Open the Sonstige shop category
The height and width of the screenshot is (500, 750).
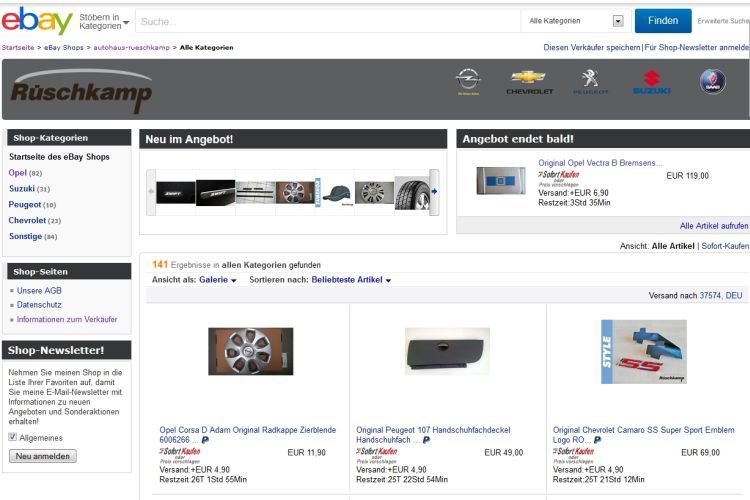(x=25, y=236)
